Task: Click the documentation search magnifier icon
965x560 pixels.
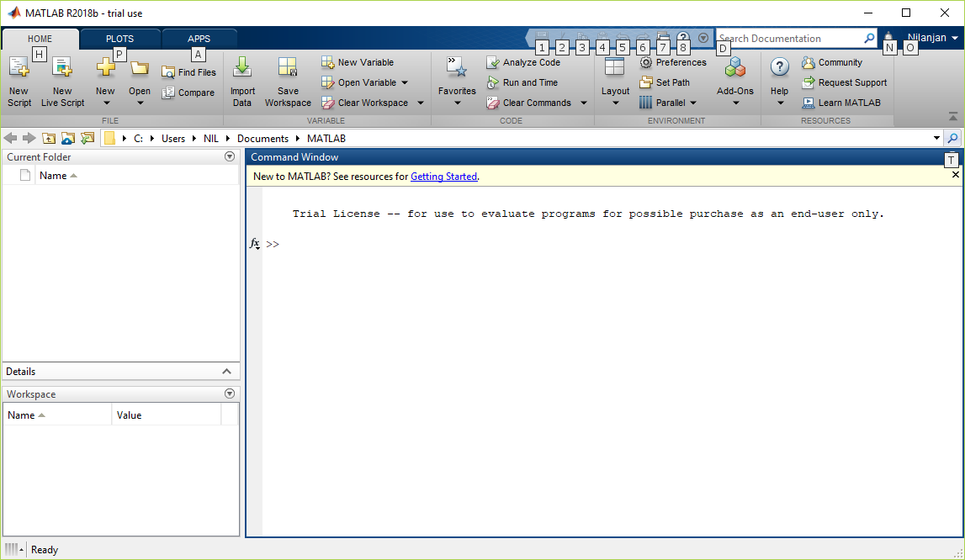Action: pyautogui.click(x=869, y=38)
